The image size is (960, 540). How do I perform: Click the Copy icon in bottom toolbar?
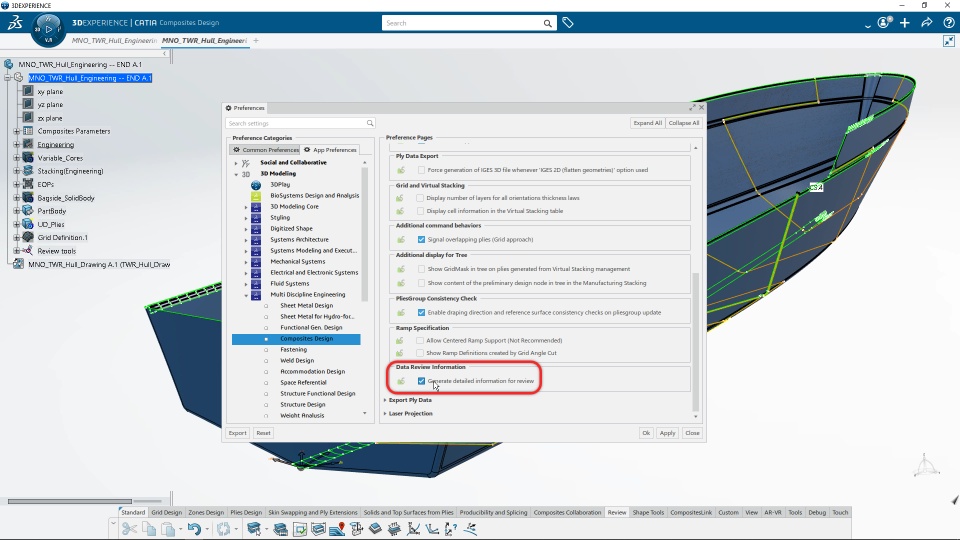click(x=148, y=528)
